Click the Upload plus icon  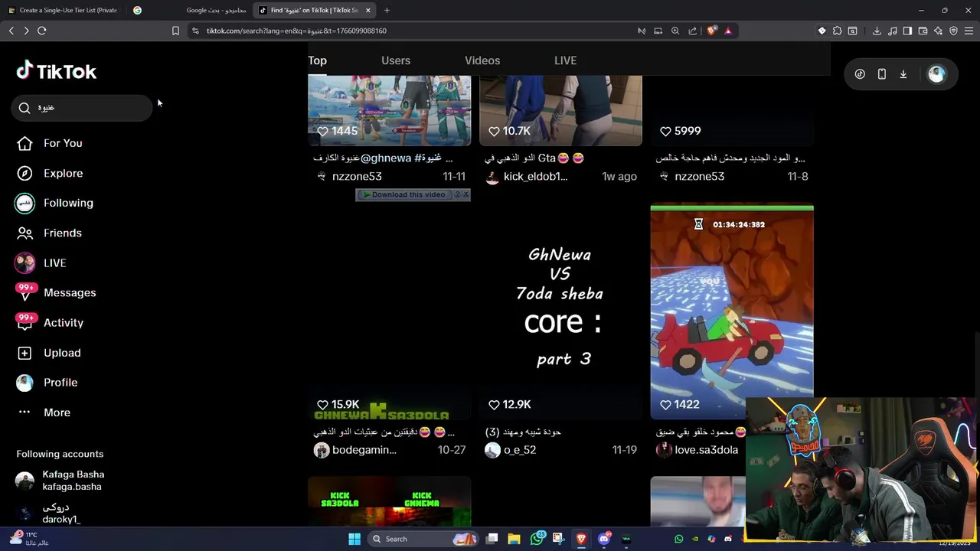pyautogui.click(x=24, y=353)
